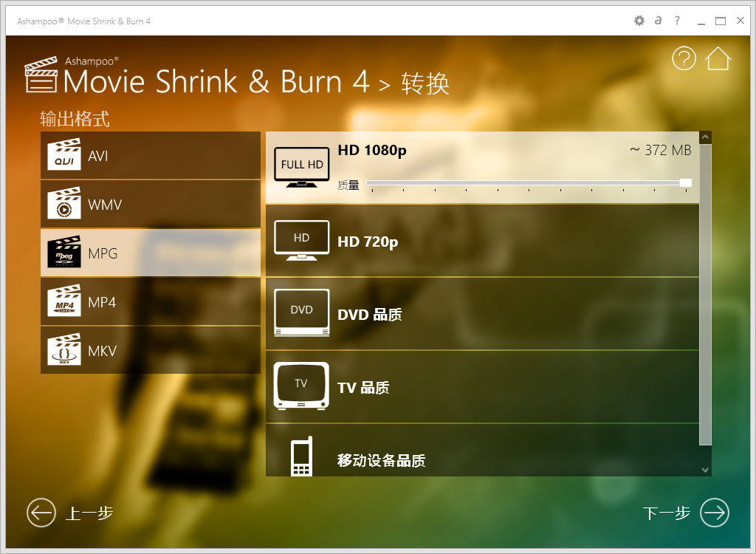Click the TV quality television icon
Image resolution: width=756 pixels, height=554 pixels.
(301, 386)
